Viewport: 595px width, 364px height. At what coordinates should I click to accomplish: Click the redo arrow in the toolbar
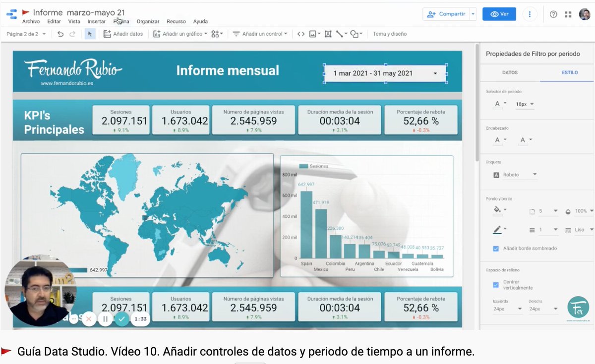pyautogui.click(x=72, y=34)
